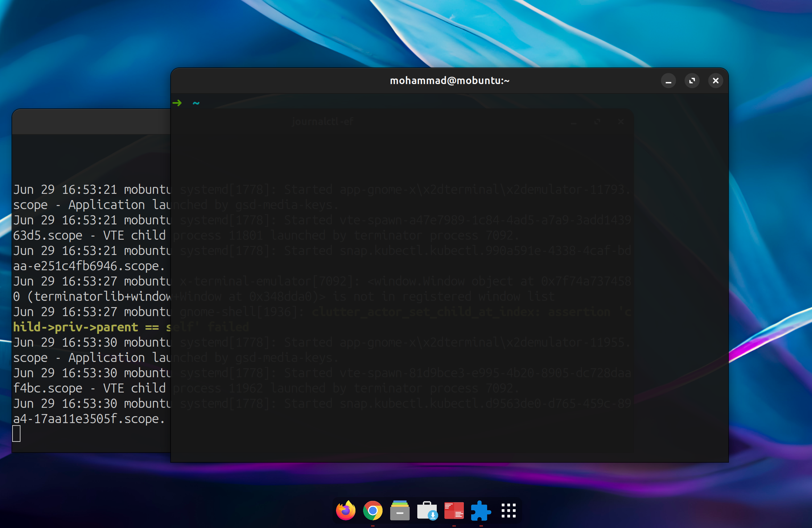This screenshot has height=528, width=812.
Task: Click the journalctl-ef window title
Action: 322,122
